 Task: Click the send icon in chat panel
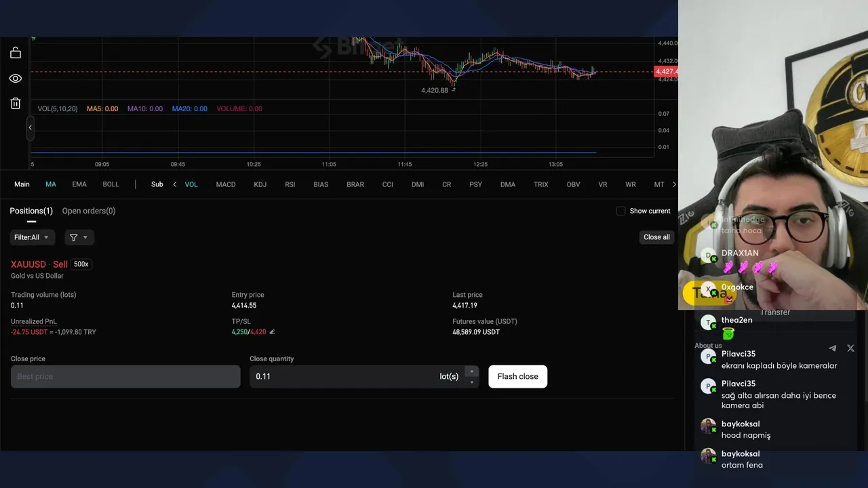click(x=833, y=348)
